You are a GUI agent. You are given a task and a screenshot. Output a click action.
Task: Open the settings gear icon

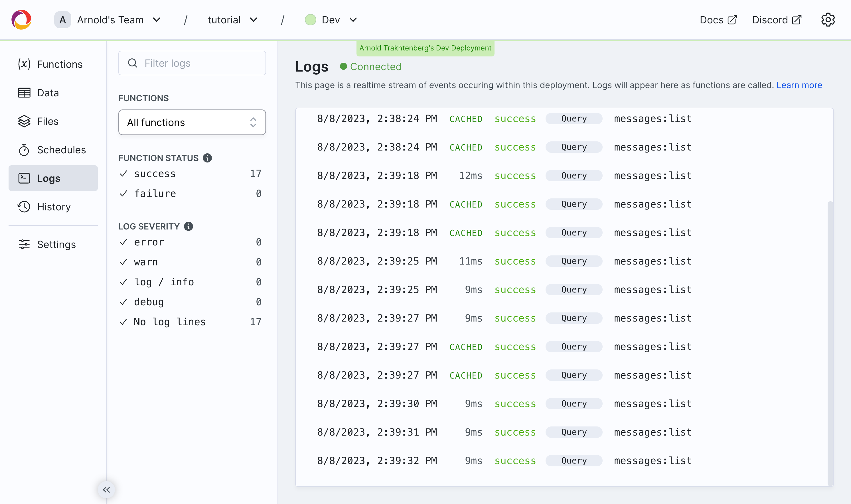tap(828, 20)
